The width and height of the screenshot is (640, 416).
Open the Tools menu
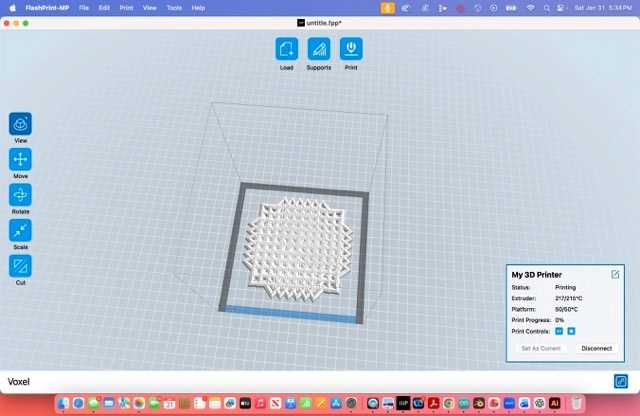pyautogui.click(x=174, y=7)
